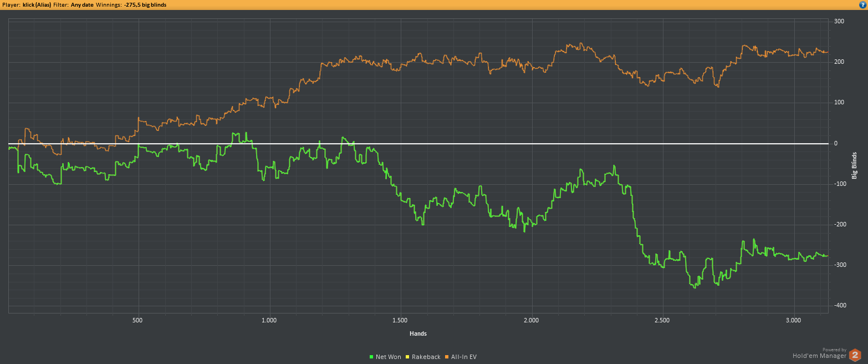Click the 'Big Blinds' y-axis title
Screen dimensions: 868x364
coord(855,165)
